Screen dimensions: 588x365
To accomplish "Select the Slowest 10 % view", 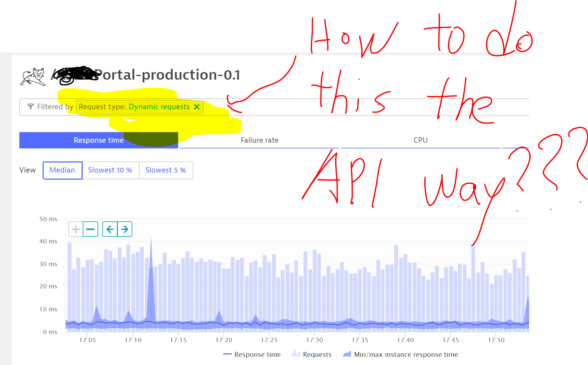I will [110, 170].
